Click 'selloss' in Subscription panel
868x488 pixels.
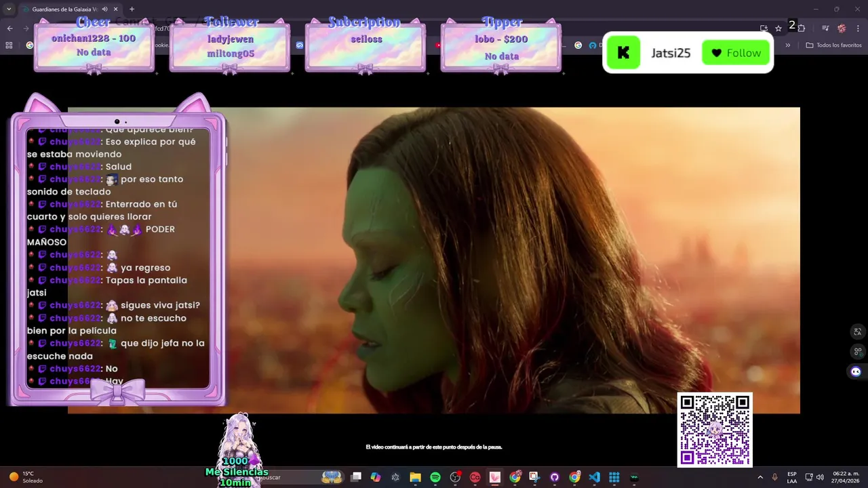coord(366,39)
